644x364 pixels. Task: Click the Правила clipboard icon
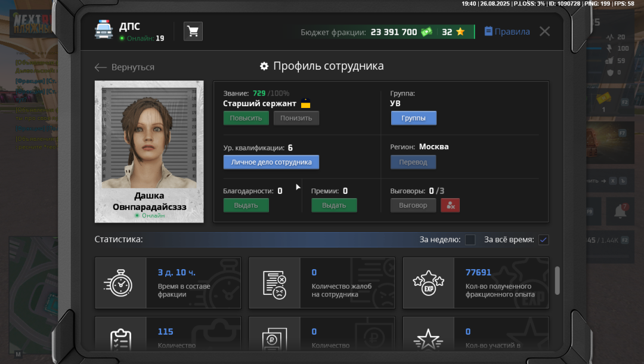point(488,31)
